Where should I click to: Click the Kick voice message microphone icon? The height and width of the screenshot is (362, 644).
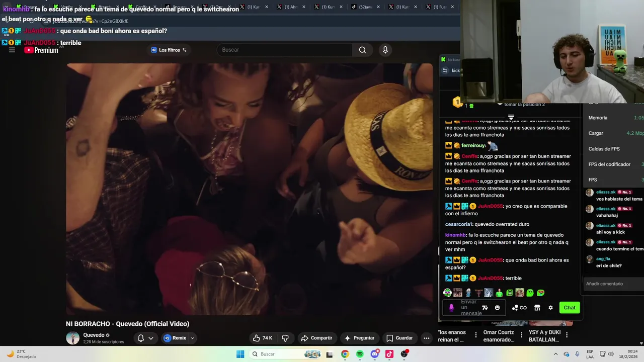tap(451, 308)
